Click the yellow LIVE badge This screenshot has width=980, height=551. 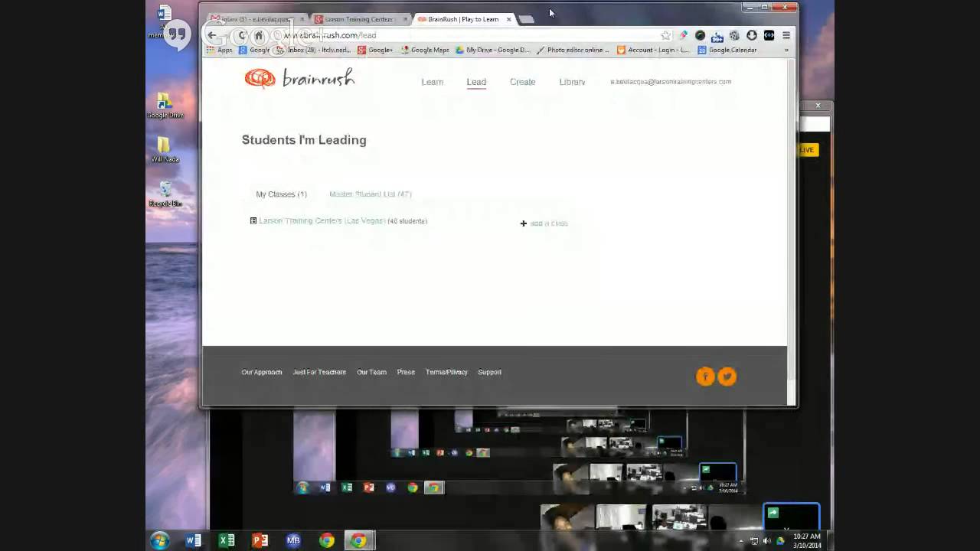[x=807, y=150]
